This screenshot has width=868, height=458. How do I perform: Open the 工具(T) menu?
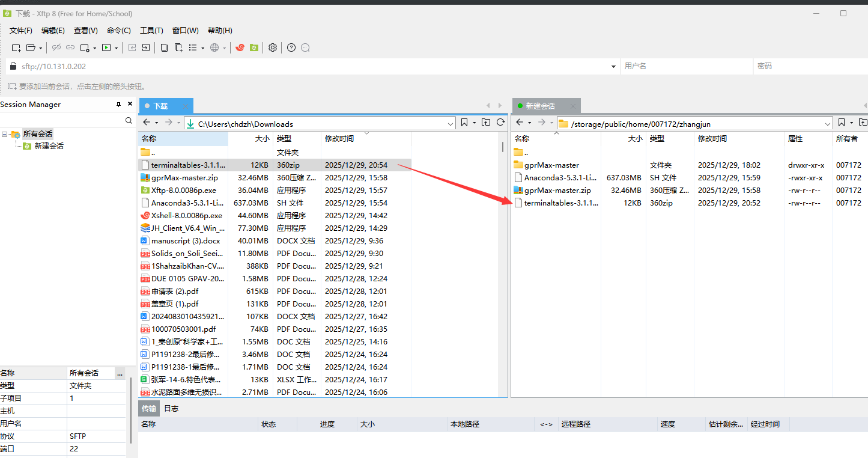(x=151, y=31)
